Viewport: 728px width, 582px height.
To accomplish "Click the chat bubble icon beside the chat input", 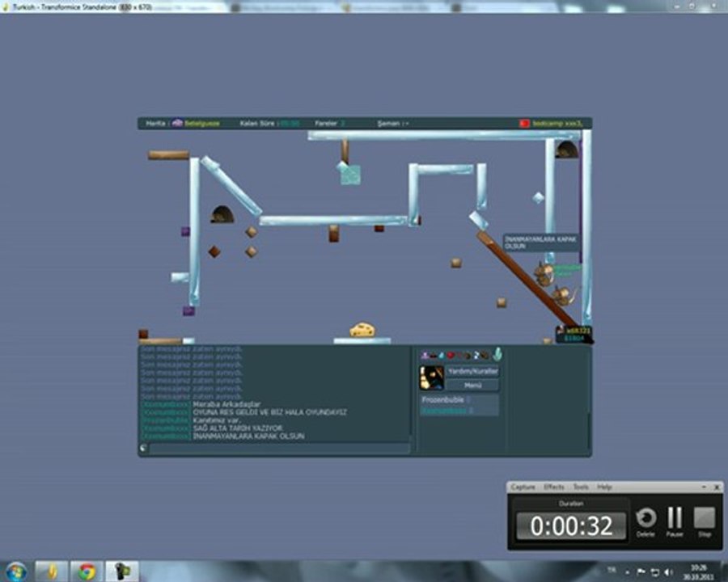I will 143,448.
